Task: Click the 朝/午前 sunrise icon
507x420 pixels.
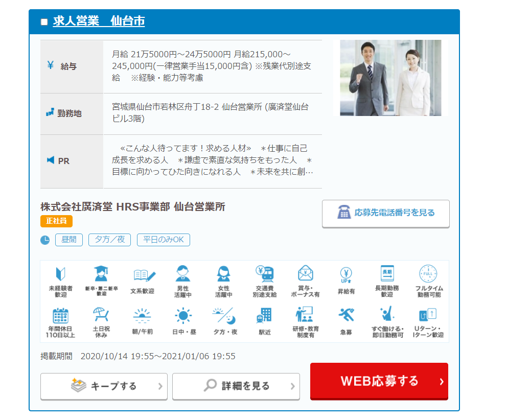Action: tap(142, 316)
